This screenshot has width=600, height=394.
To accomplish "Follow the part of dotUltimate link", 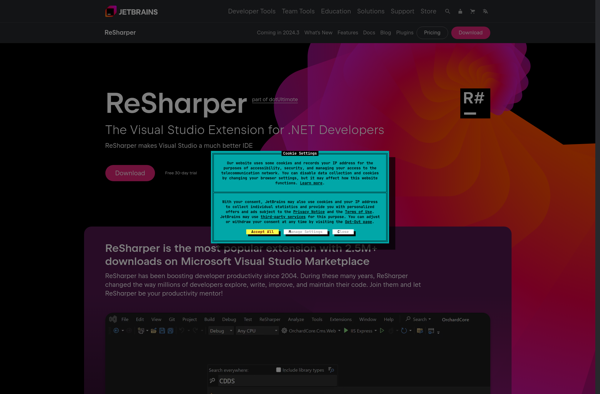I will click(x=275, y=99).
